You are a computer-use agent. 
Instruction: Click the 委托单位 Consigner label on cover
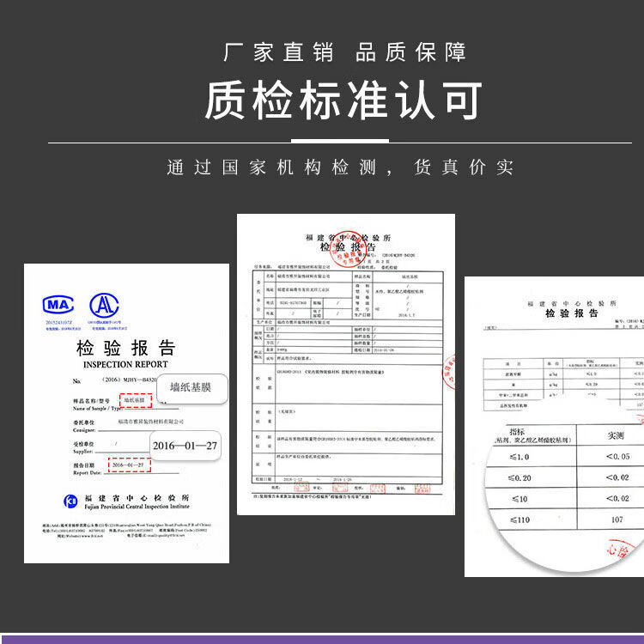[84, 426]
